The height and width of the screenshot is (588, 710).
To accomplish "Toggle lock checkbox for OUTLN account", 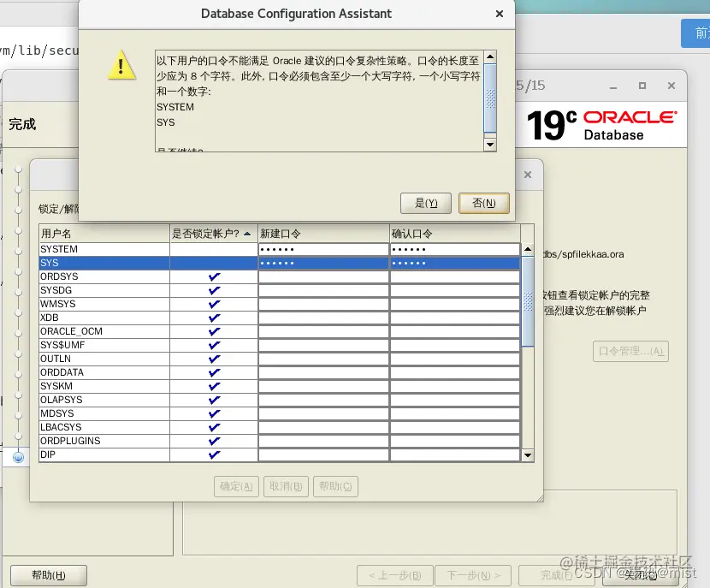I will click(214, 359).
